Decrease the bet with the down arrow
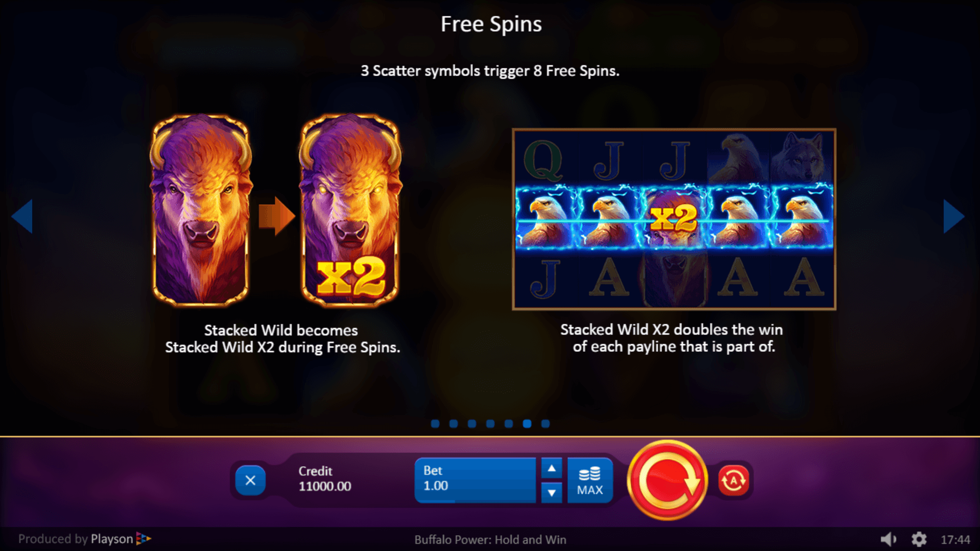 (x=552, y=493)
